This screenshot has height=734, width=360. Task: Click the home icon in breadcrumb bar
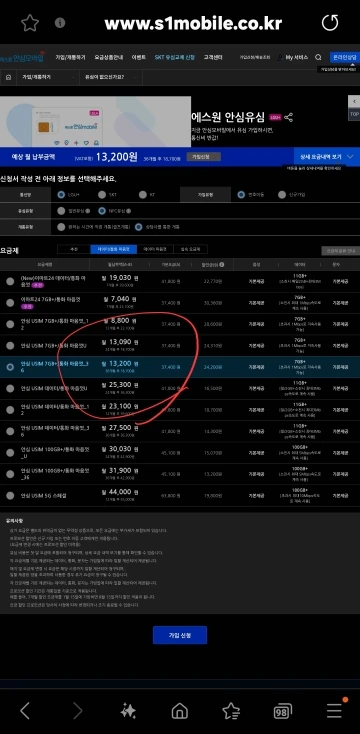click(x=8, y=77)
